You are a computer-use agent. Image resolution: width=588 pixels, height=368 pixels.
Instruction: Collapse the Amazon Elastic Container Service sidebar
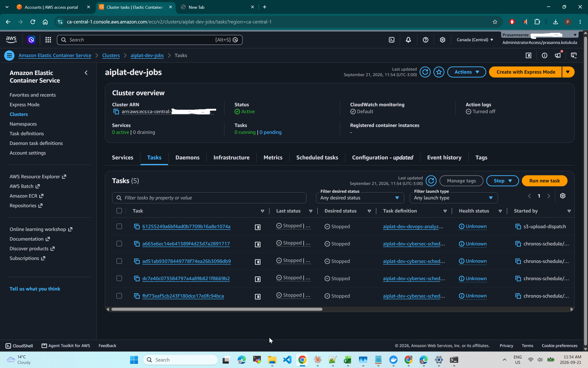[86, 73]
